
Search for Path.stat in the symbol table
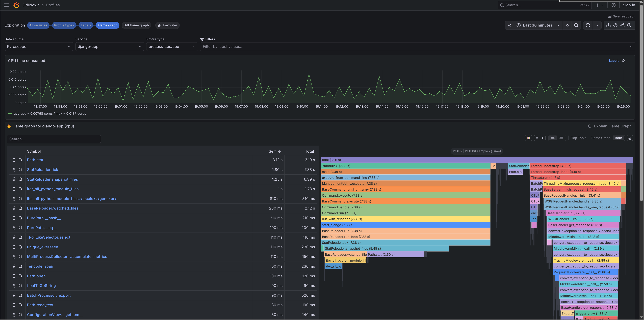pyautogui.click(x=20, y=160)
